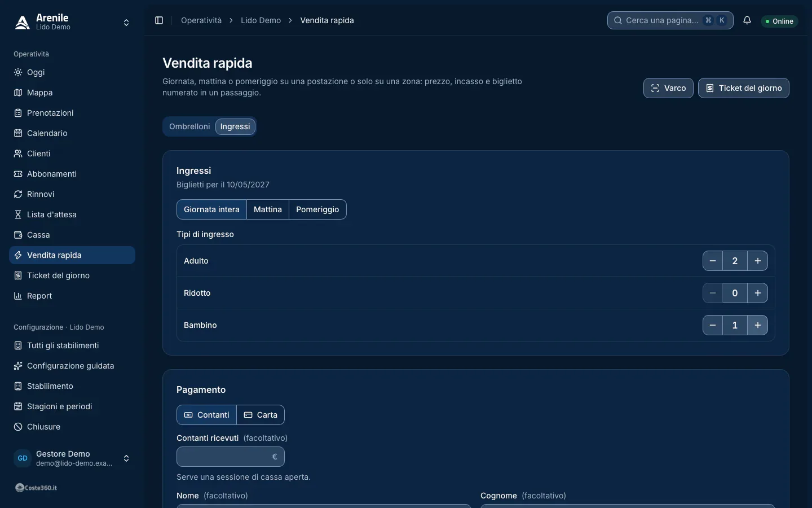Open Chiusure settings
This screenshot has height=508, width=812.
[72, 427]
